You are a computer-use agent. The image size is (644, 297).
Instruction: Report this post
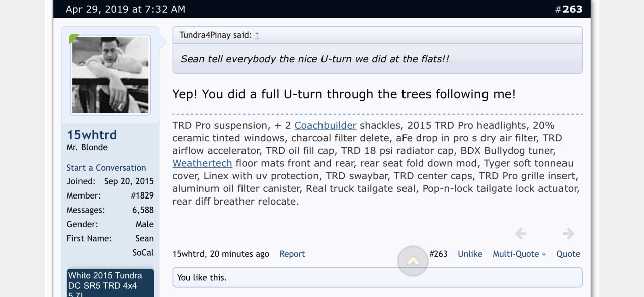tap(292, 254)
